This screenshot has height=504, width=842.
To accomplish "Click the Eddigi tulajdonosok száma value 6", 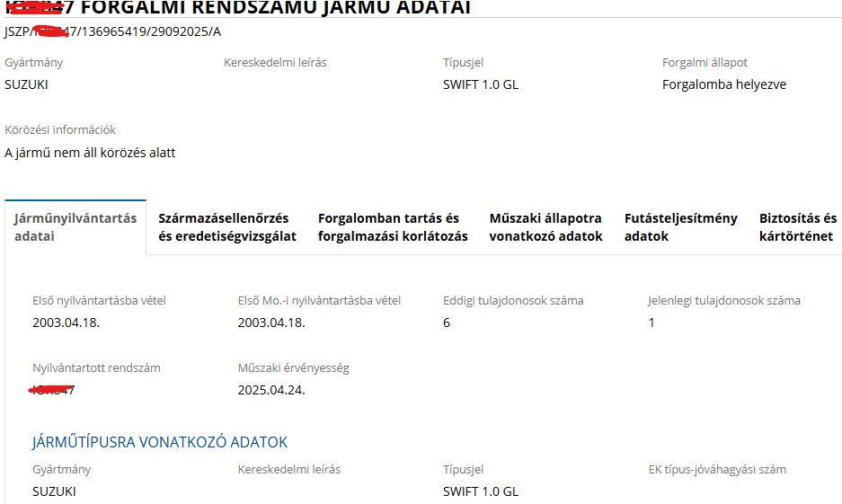I will coord(447,323).
